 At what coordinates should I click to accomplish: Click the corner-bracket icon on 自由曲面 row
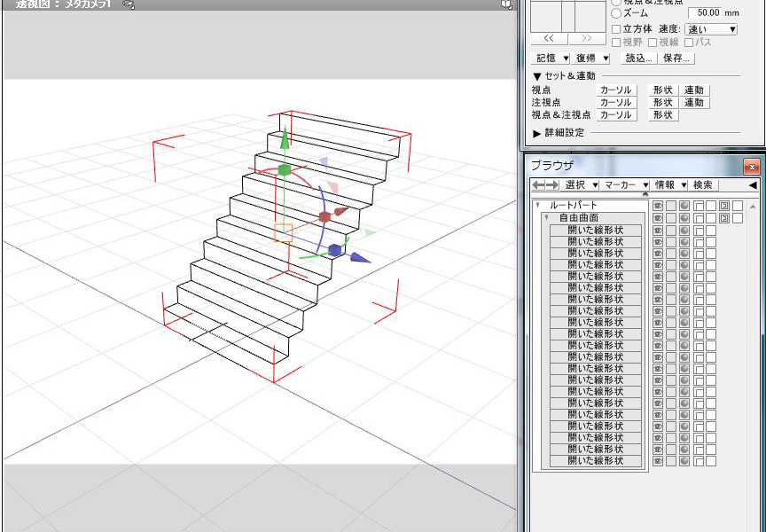(699, 218)
